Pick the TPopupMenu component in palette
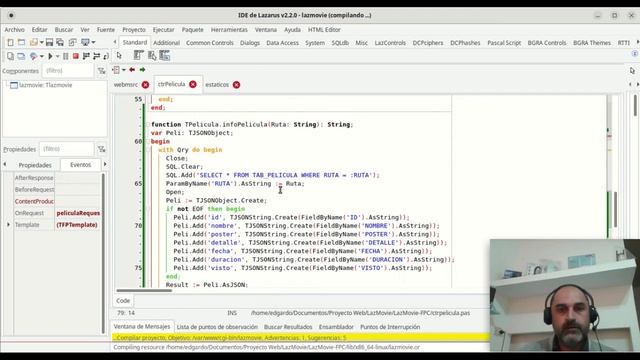Viewport: 640px width, 360px height. (152, 56)
